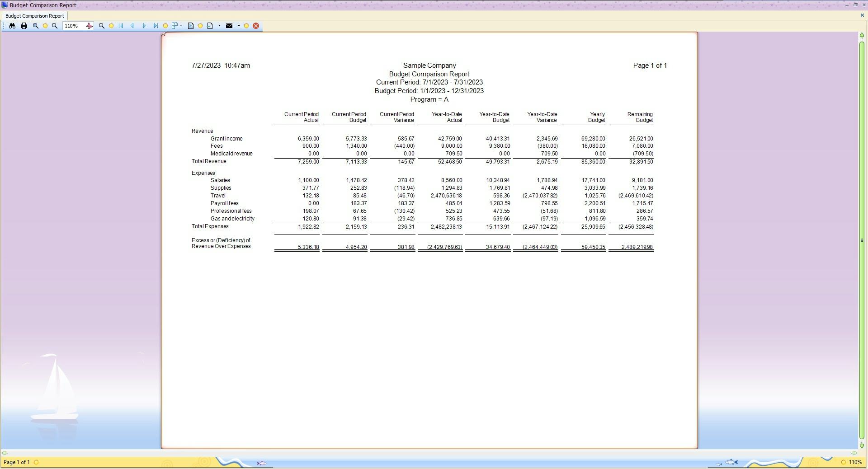Stop report processing with red X icon
Screen dimensions: 868x469
(x=256, y=26)
